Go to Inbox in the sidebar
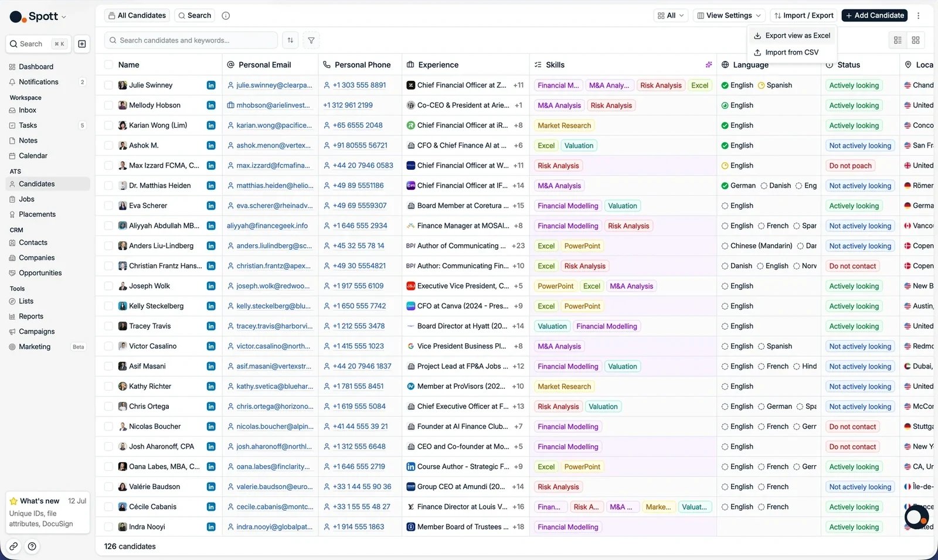This screenshot has height=560, width=938. [28, 110]
